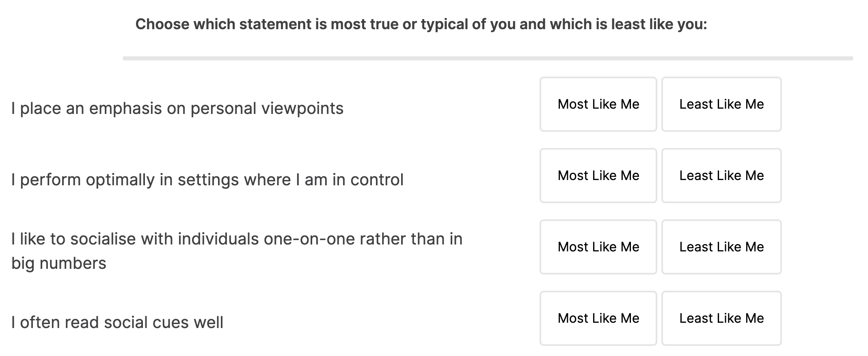The height and width of the screenshot is (356, 868).
Task: Click the reading social cues statement text
Action: [x=118, y=322]
